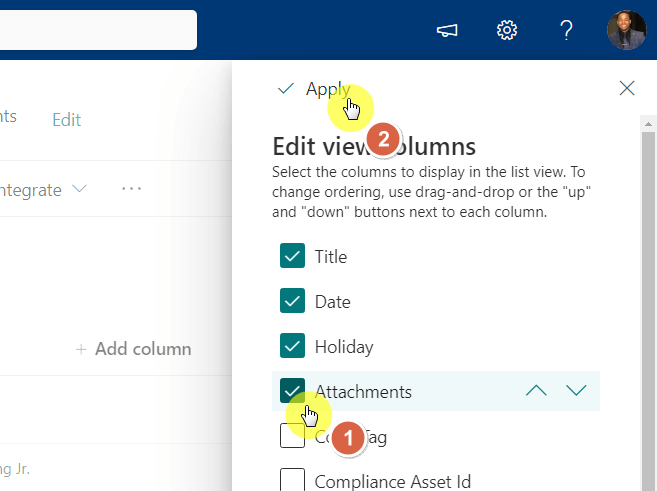Click the Edit link
The width and height of the screenshot is (657, 491).
(x=67, y=120)
